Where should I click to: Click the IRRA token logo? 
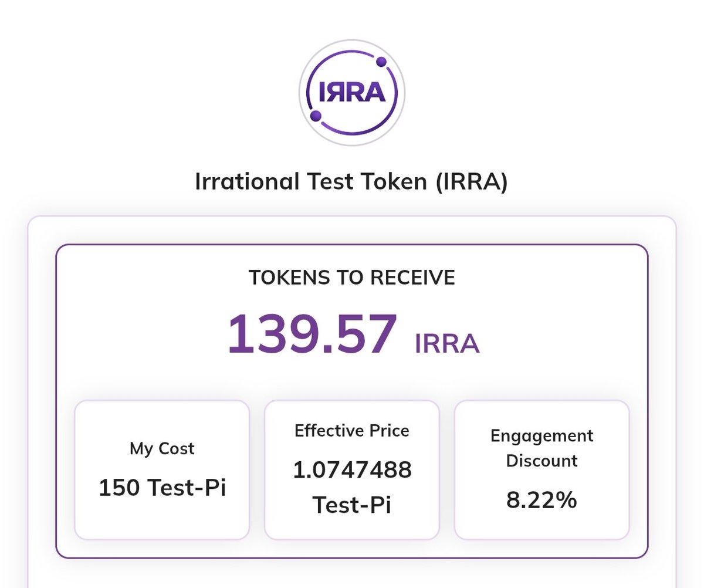tap(352, 93)
